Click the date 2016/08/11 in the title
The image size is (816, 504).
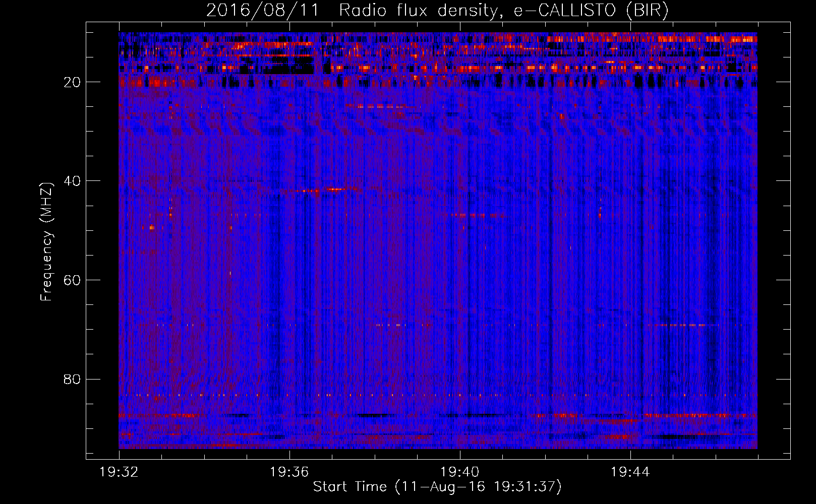[x=262, y=11]
